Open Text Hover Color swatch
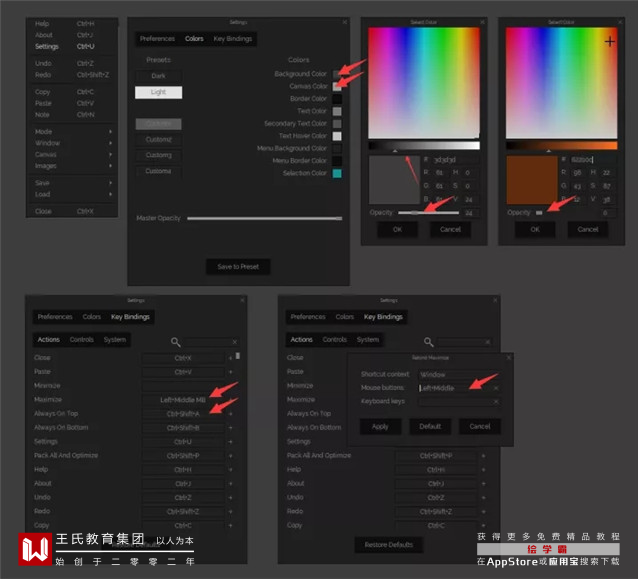 (x=337, y=136)
